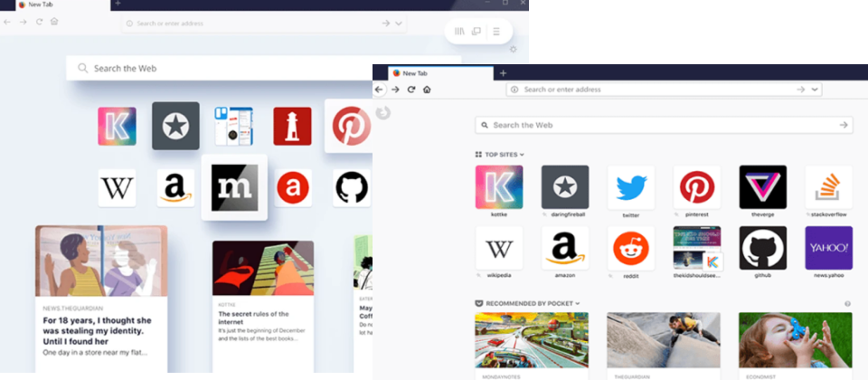
Task: Submit the Search the Web arrow in right window
Action: coord(844,125)
